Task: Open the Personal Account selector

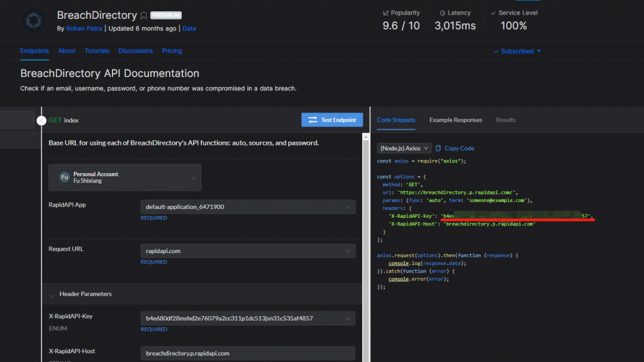Action: [x=125, y=178]
